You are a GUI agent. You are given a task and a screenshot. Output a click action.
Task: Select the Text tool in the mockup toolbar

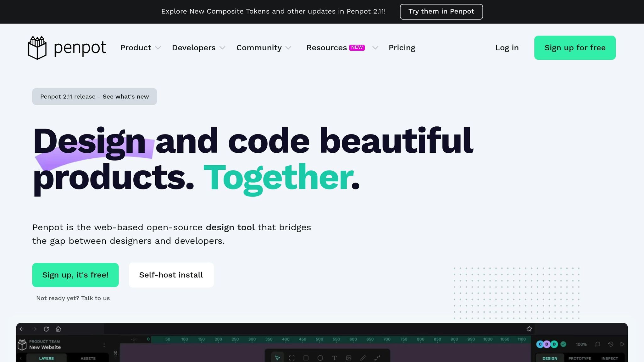(x=334, y=358)
